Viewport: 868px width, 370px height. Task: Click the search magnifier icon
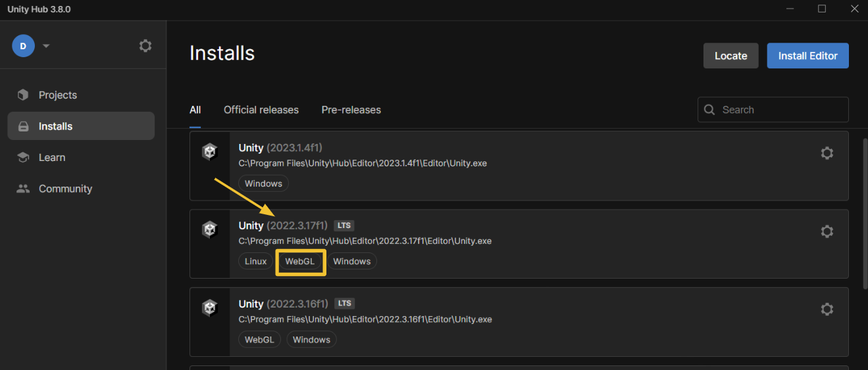point(709,110)
